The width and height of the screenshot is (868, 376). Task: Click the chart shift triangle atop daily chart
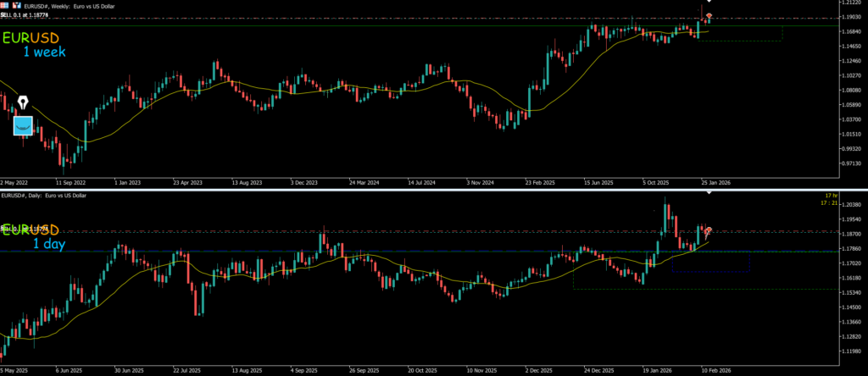click(x=709, y=192)
